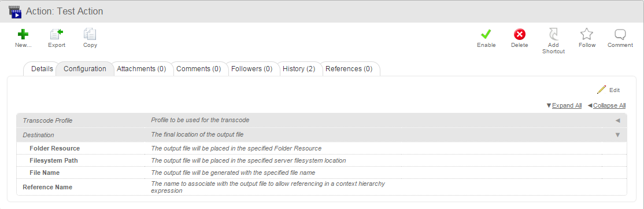Open the Followers (0) tab
The image size is (644, 209).
click(252, 69)
